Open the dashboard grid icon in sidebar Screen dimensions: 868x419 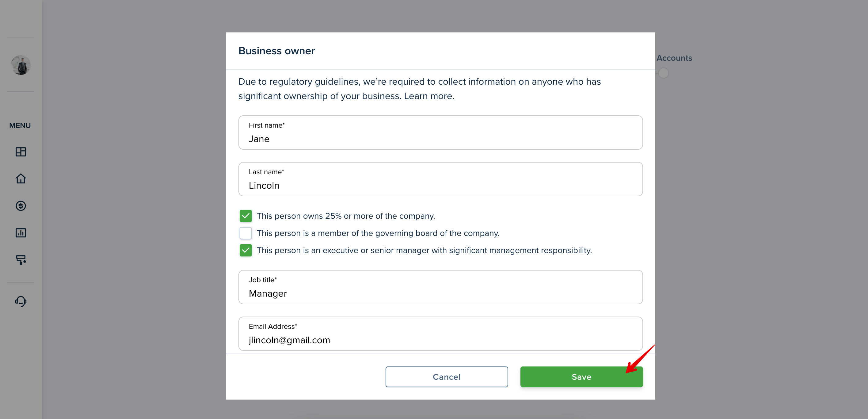click(21, 152)
